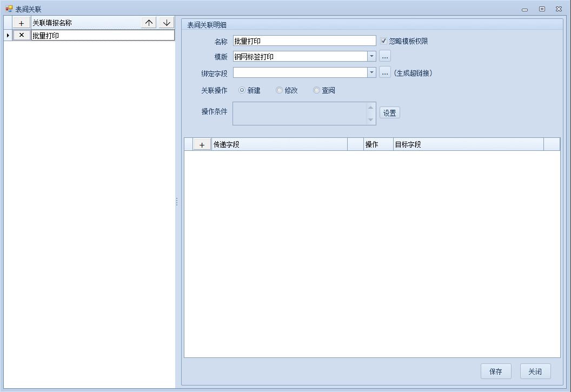Click the 表间关联 window title icon
Screen dimensions: 571x392
[x=9, y=9]
